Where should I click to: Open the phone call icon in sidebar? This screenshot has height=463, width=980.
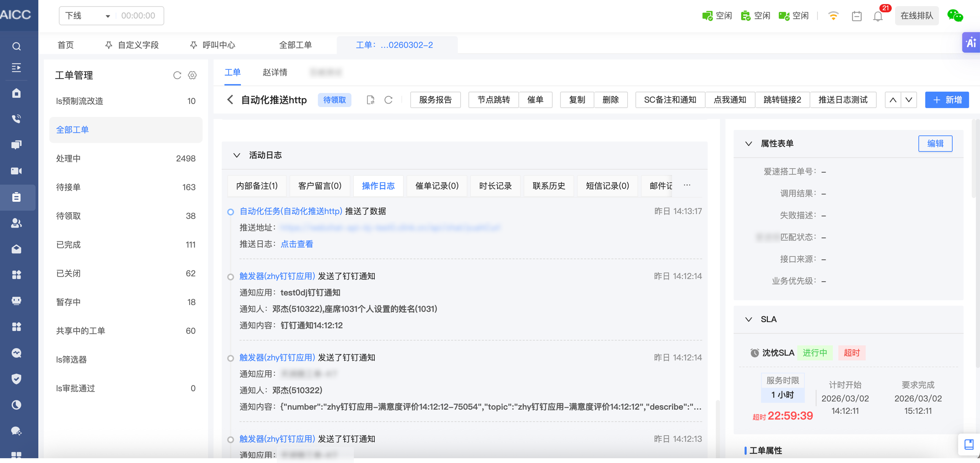point(16,119)
